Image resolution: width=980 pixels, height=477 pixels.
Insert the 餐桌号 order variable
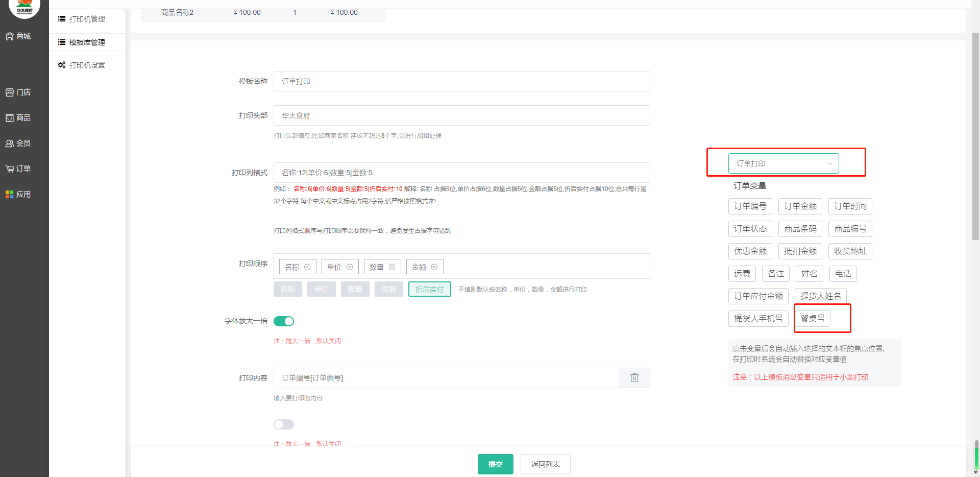[x=812, y=319]
